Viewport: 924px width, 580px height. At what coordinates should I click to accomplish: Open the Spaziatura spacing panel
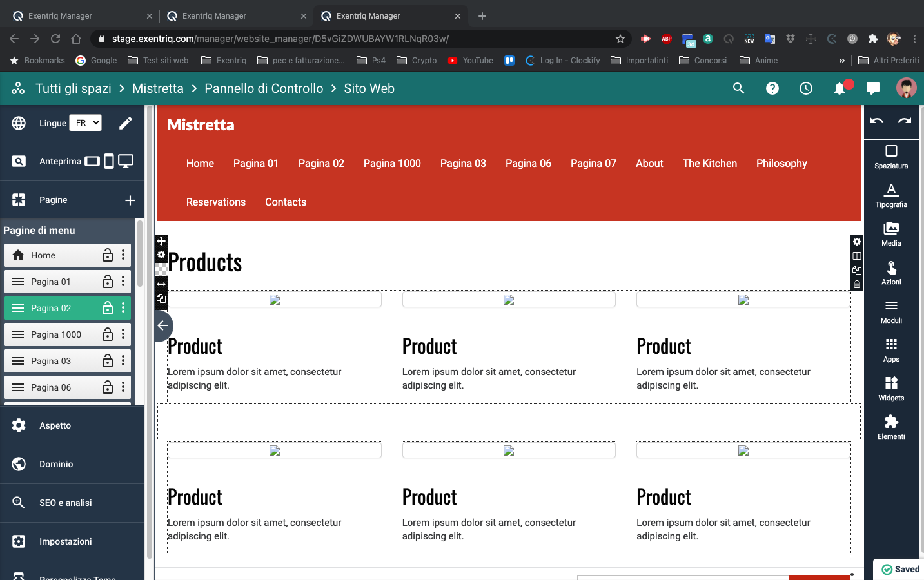[891, 157]
